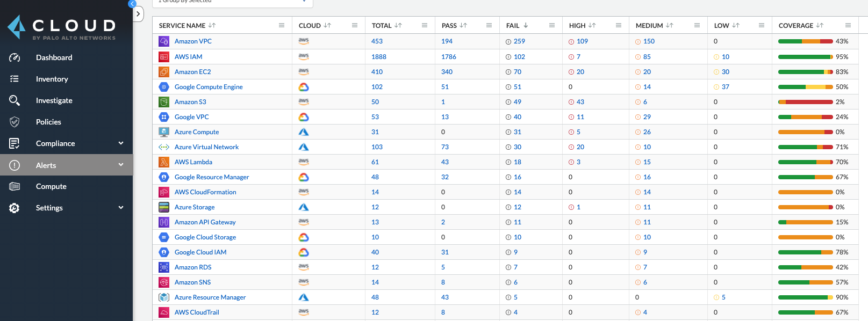Open the Group By dropdown

tap(233, 2)
